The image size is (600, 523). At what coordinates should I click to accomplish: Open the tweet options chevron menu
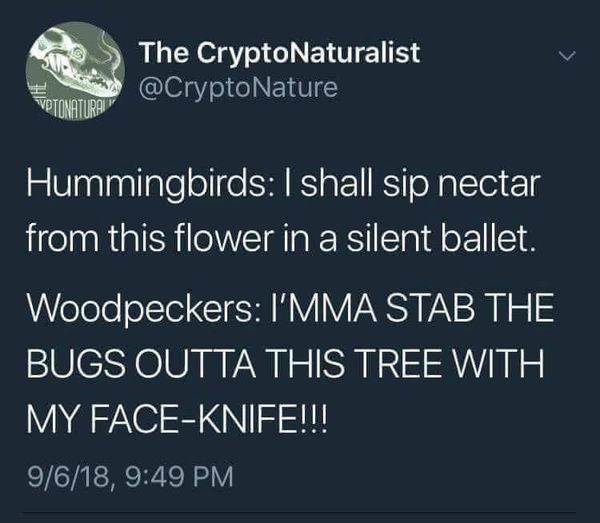566,57
